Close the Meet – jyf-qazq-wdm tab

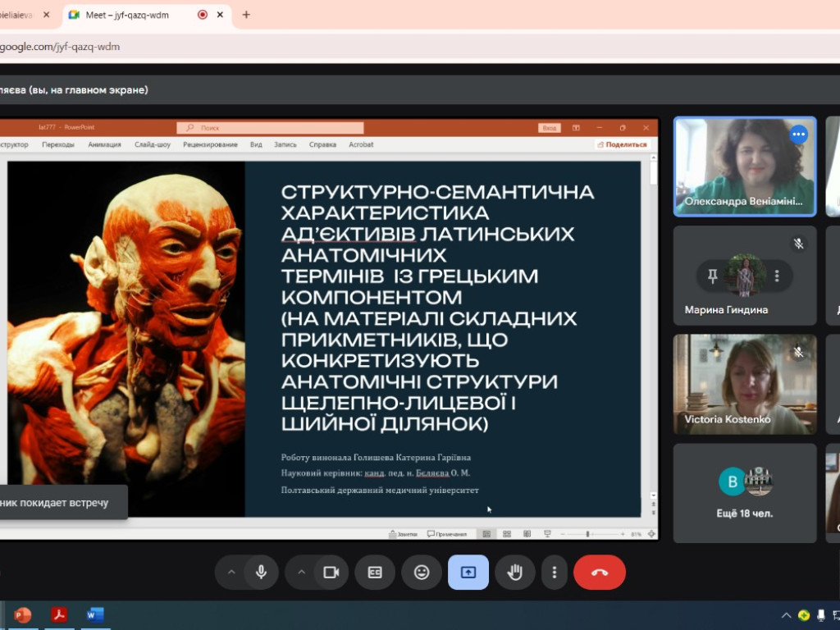click(220, 15)
